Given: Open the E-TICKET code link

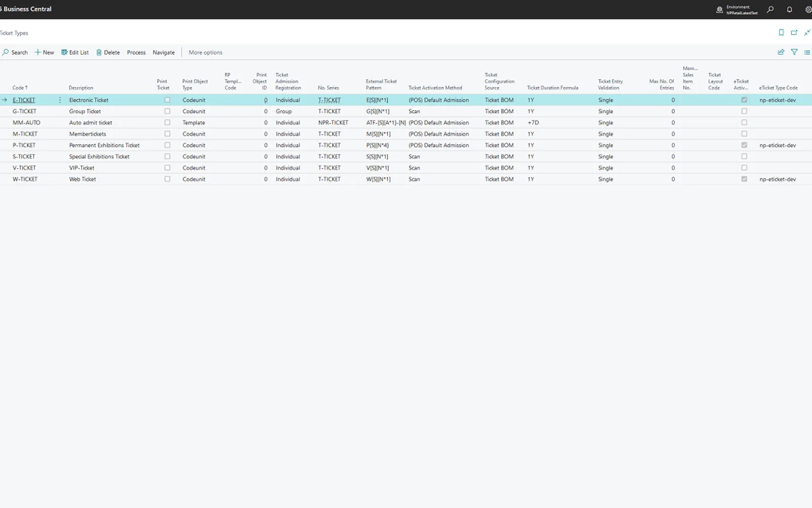Looking at the screenshot, I should tap(24, 100).
